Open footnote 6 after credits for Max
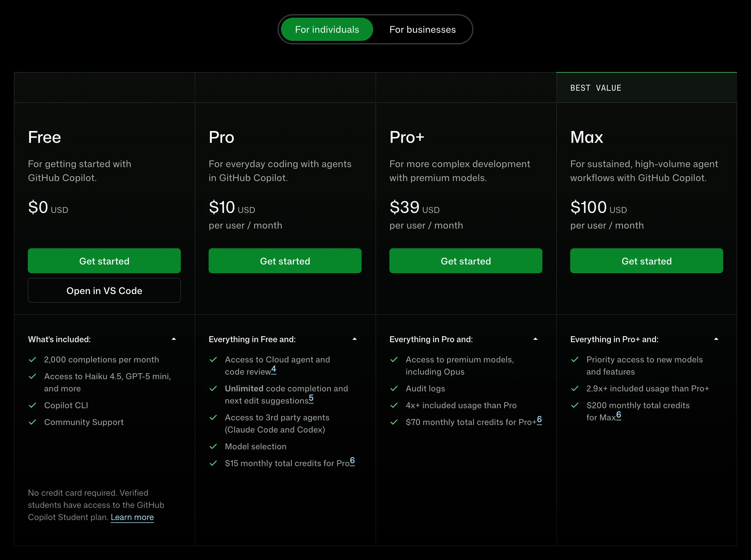This screenshot has height=560, width=751. (618, 415)
